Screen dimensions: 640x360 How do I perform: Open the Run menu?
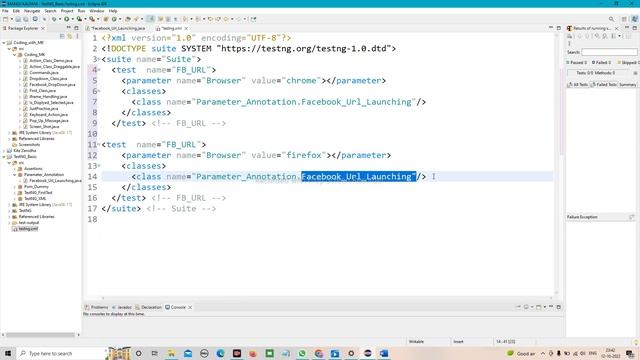tap(81, 11)
